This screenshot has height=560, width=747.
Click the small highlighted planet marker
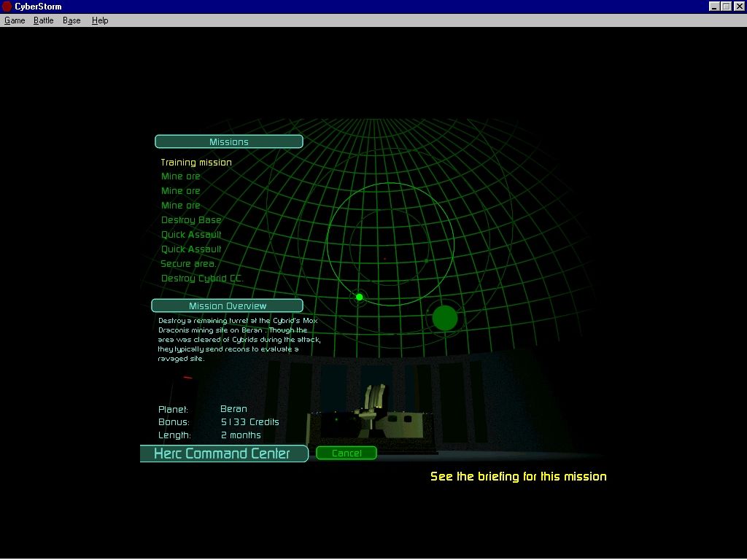359,297
